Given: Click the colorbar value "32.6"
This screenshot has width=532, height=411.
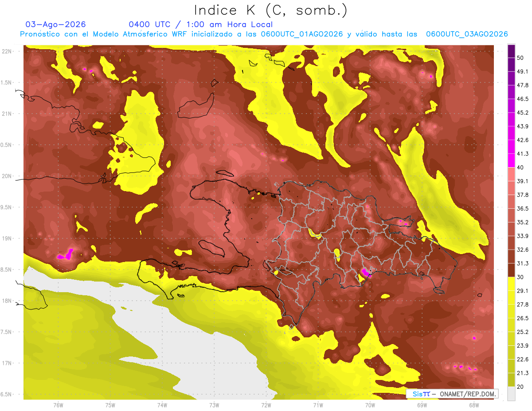Looking at the screenshot, I should 523,250.
